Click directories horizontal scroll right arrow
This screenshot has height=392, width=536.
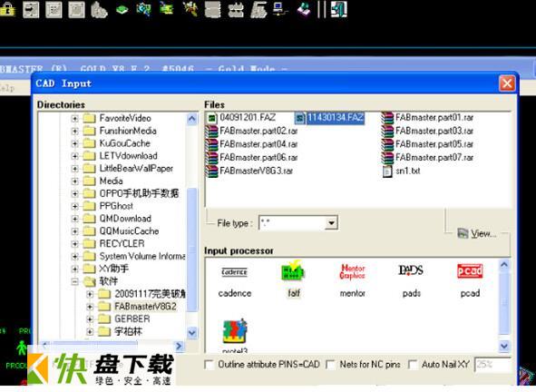179,346
